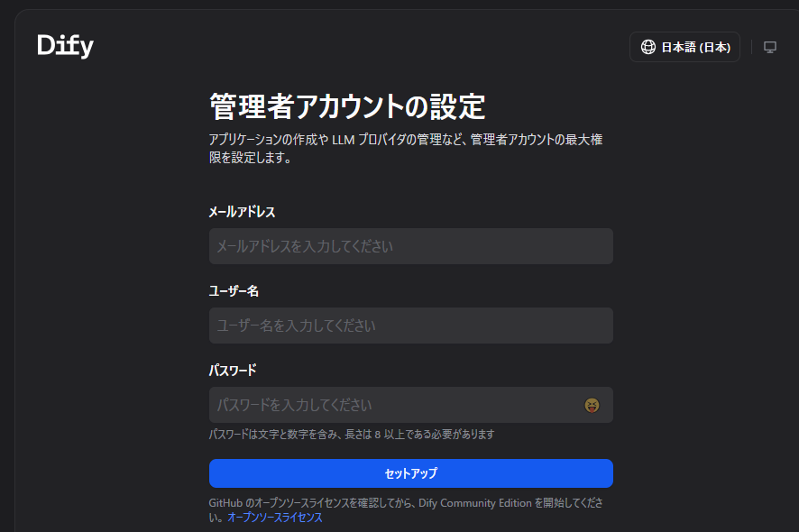Click the description text mentioning LLM プロバイダ
This screenshot has width=799, height=532.
coord(406,148)
